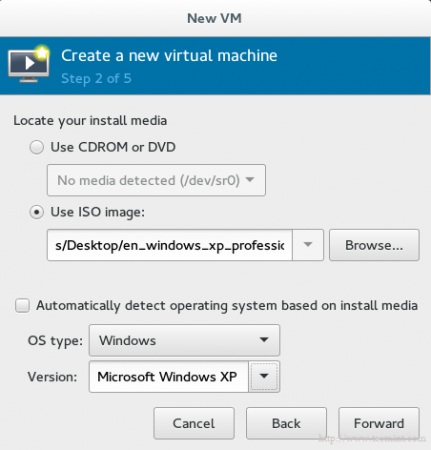This screenshot has height=450, width=431.
Task: Click the virtual machine monitor icon in header
Action: [x=29, y=64]
